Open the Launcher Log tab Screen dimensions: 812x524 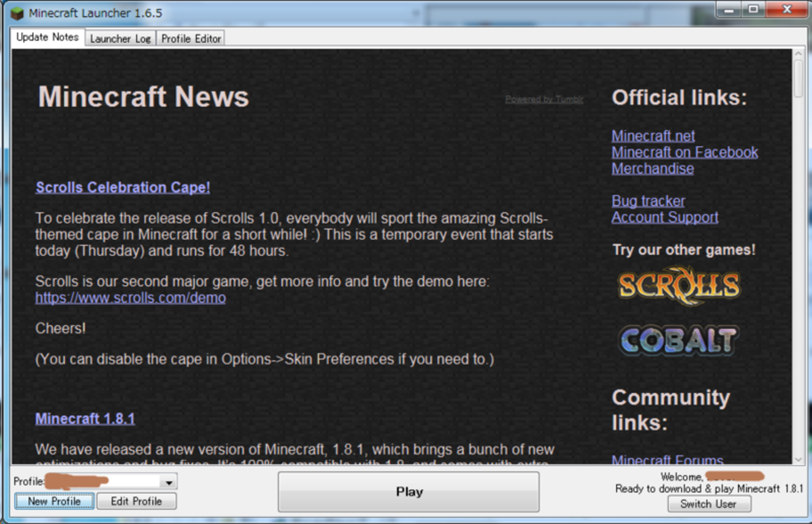point(120,39)
